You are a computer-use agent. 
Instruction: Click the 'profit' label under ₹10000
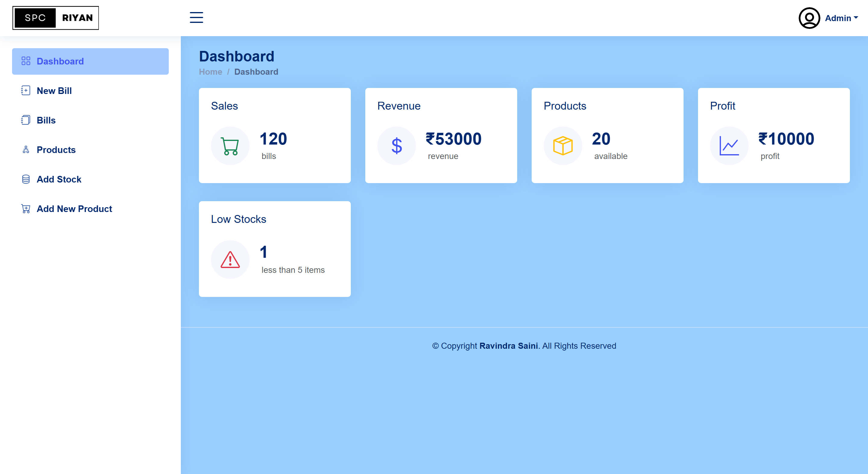[x=770, y=156]
